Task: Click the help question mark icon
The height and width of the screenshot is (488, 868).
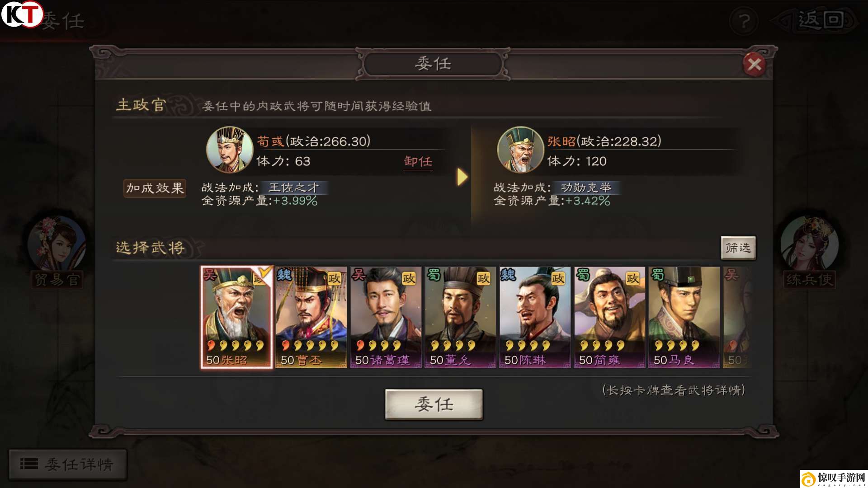Action: 744,21
